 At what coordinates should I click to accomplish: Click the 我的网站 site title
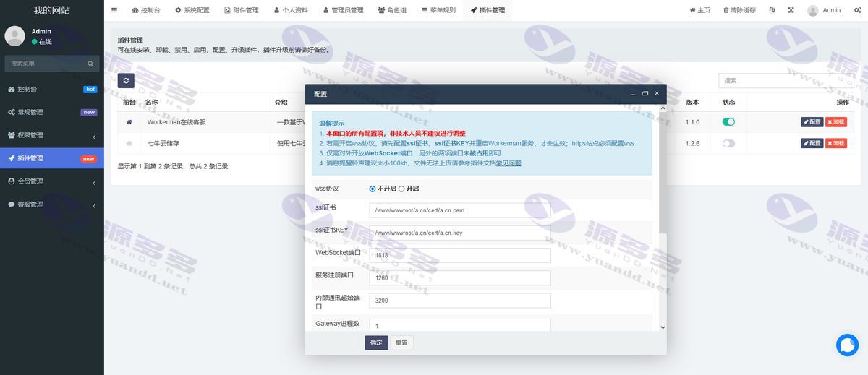click(52, 10)
